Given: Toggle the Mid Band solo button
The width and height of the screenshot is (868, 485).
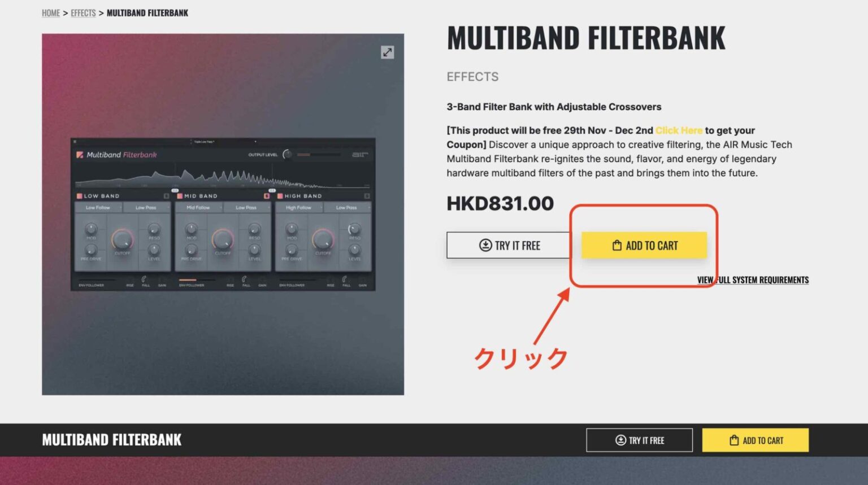Looking at the screenshot, I should (x=267, y=196).
